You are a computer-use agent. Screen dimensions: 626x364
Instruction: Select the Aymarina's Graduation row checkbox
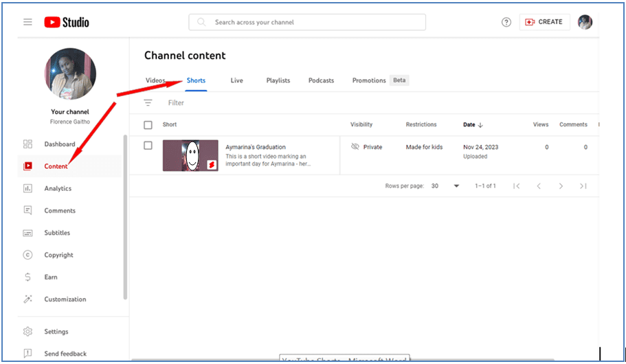148,146
